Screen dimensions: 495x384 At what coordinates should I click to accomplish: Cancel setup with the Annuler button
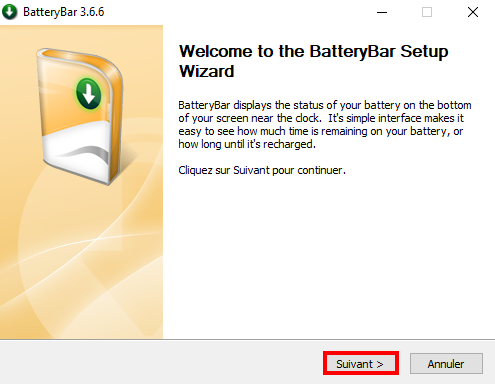(446, 364)
